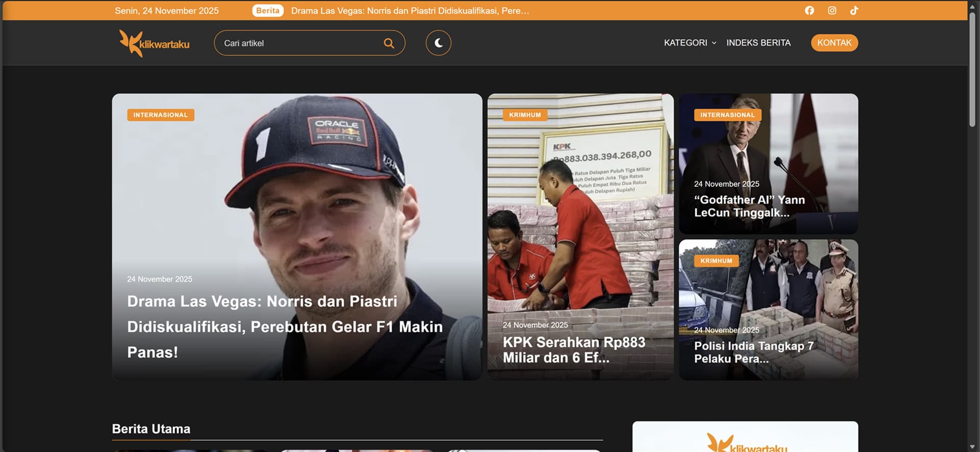This screenshot has width=980, height=452.
Task: Click the date Senin, 24 November 2025
Action: click(166, 11)
